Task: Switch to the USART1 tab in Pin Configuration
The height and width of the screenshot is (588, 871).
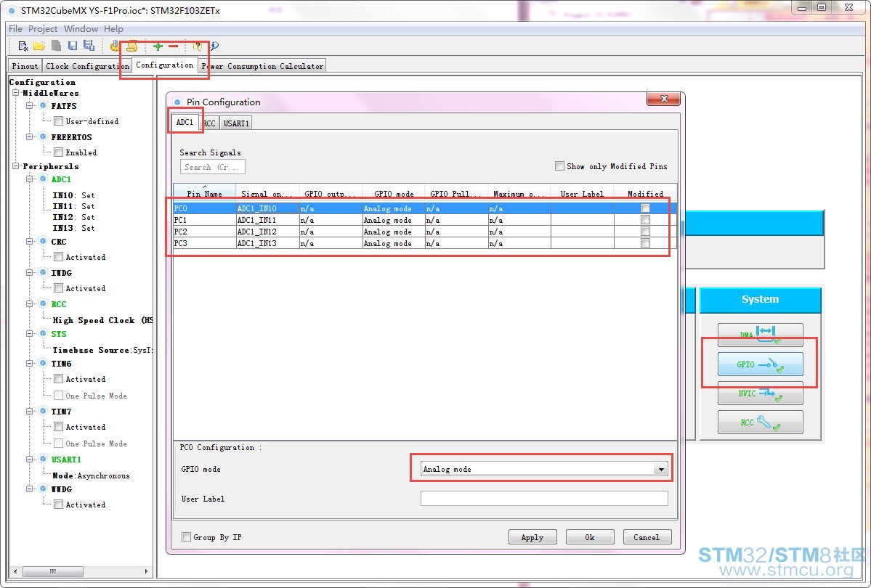Action: 236,123
